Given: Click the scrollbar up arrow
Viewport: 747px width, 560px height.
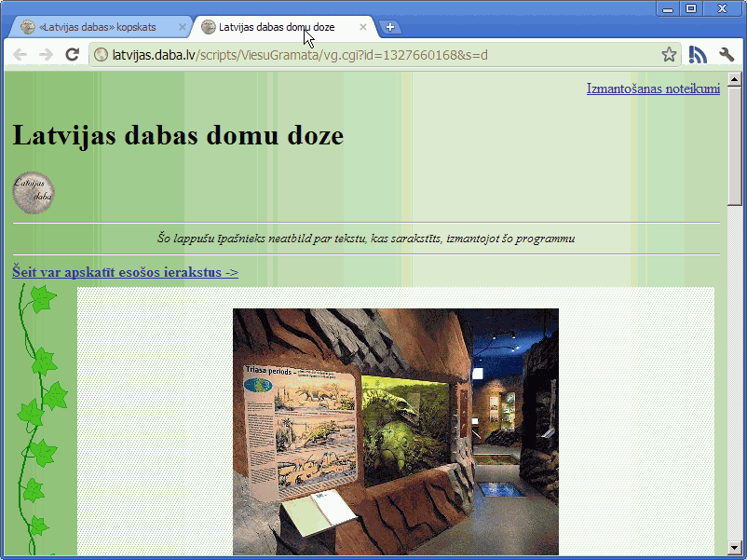Looking at the screenshot, I should pyautogui.click(x=734, y=79).
